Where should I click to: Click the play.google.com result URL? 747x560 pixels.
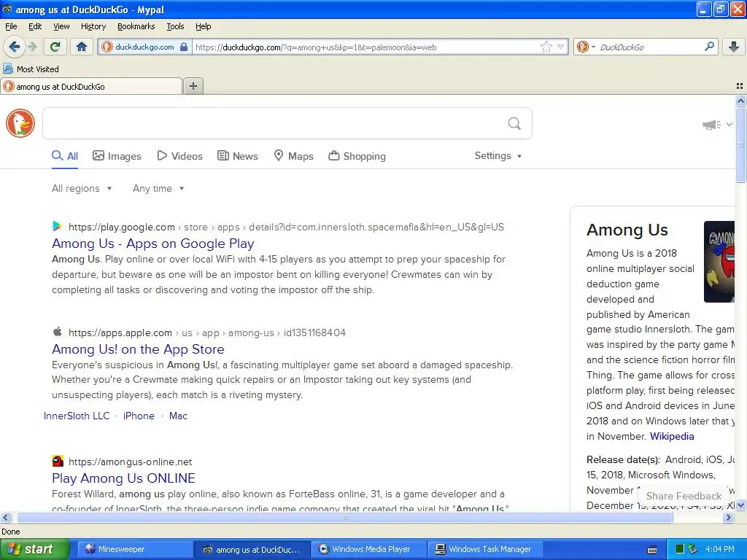pos(286,227)
